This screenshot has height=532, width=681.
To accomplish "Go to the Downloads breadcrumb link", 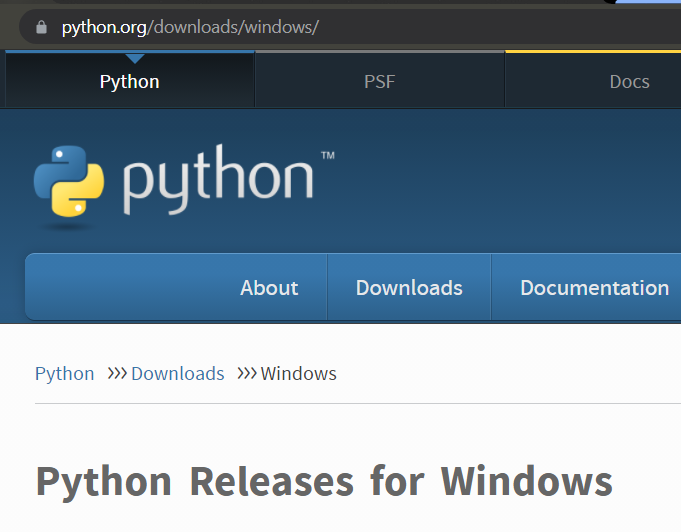I will [178, 373].
